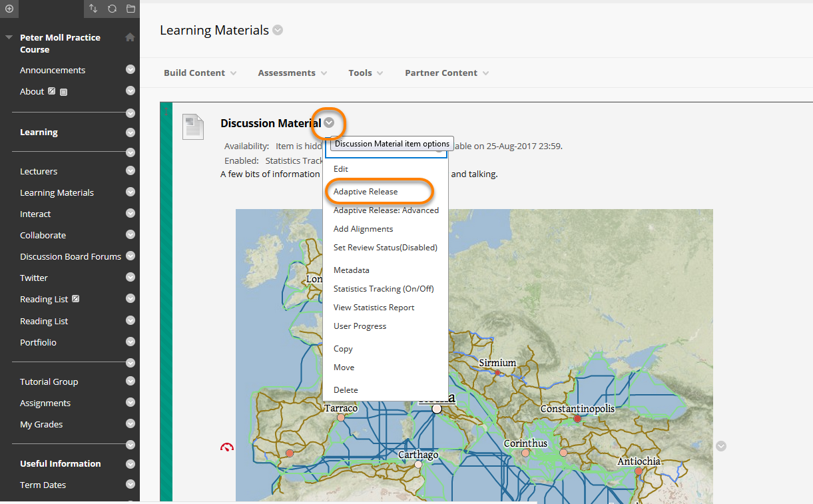Viewport: 813px width, 504px height.
Task: Open Lecturers in course menu
Action: (x=39, y=171)
